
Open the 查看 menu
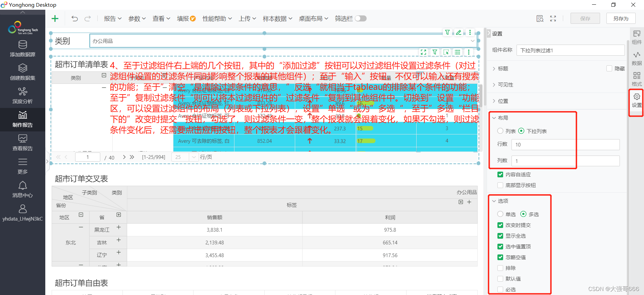161,18
